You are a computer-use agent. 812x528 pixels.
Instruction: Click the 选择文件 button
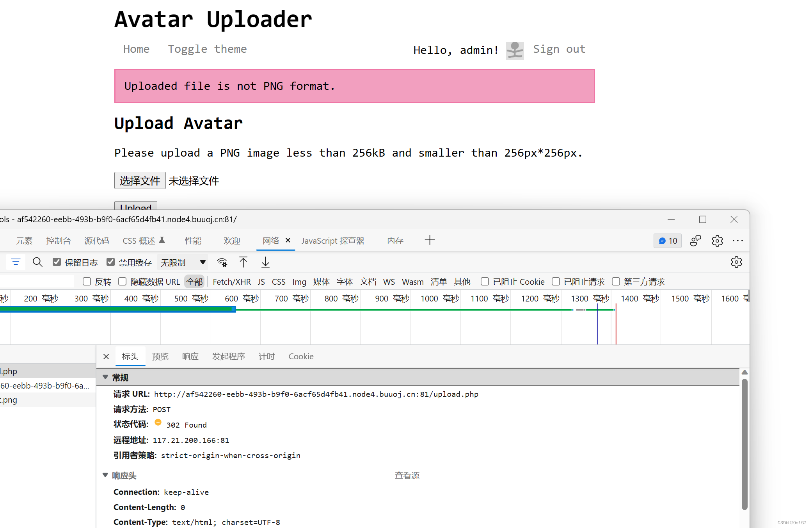point(140,180)
